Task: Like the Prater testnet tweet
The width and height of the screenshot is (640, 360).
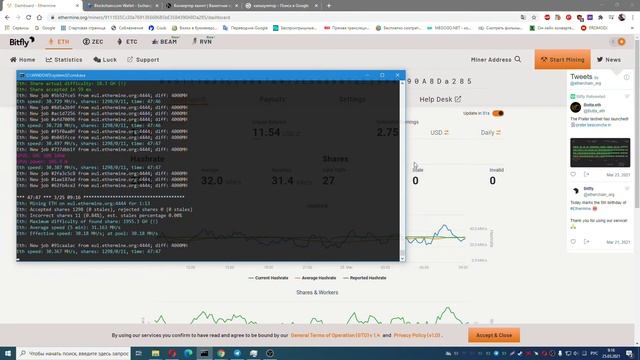Action: (573, 174)
